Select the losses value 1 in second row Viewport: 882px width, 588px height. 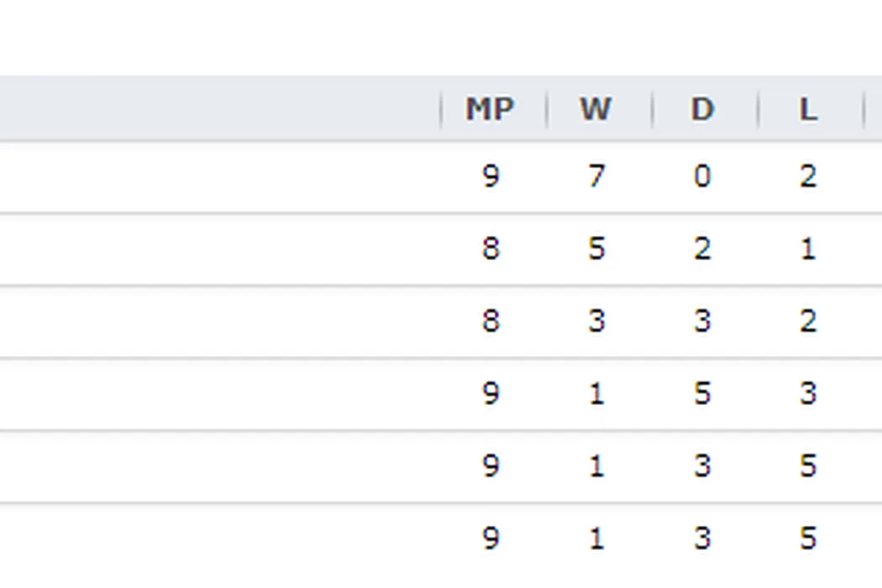[807, 249]
